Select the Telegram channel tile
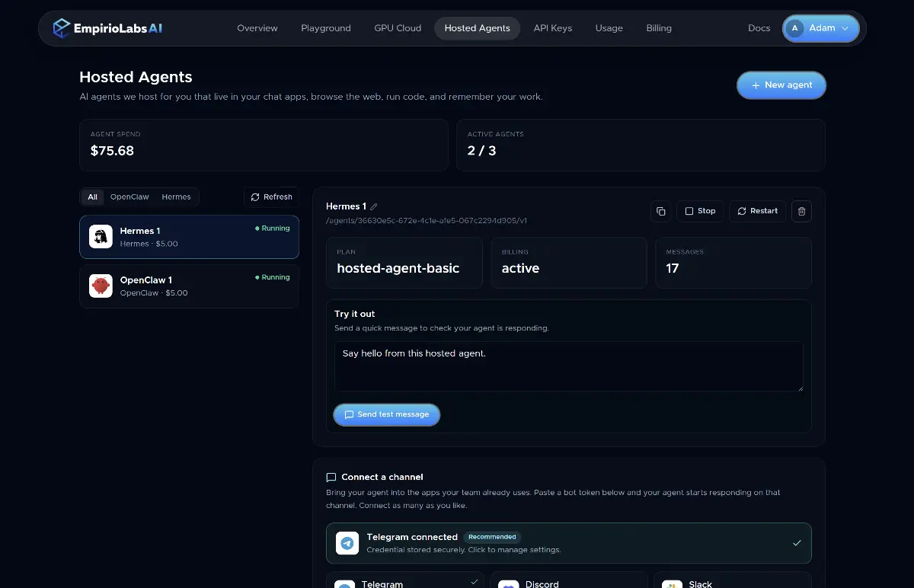 point(404,580)
